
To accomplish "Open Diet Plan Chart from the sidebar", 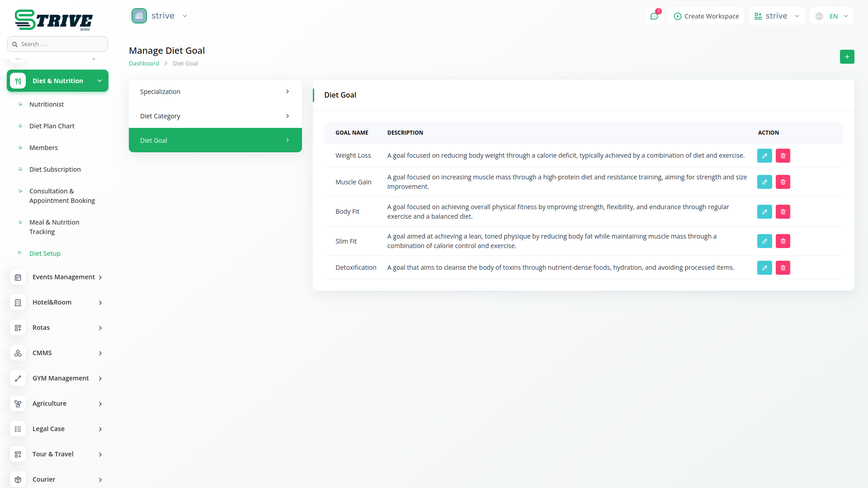I will pos(52,126).
